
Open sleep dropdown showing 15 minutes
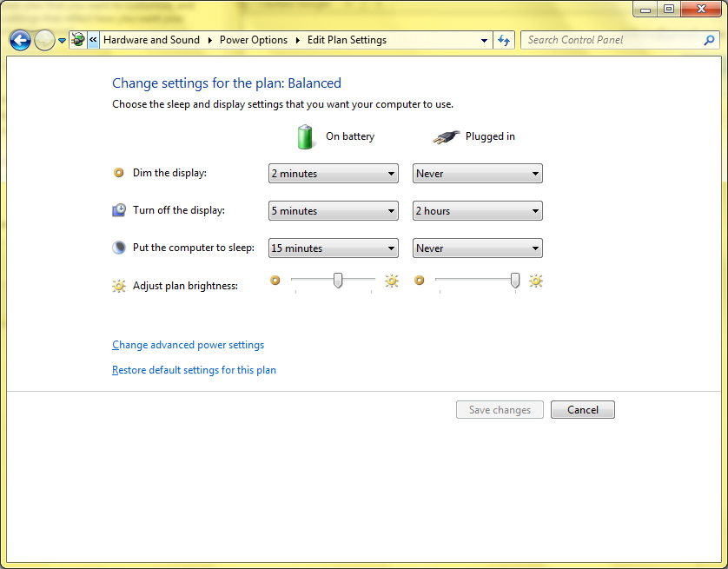(x=334, y=248)
